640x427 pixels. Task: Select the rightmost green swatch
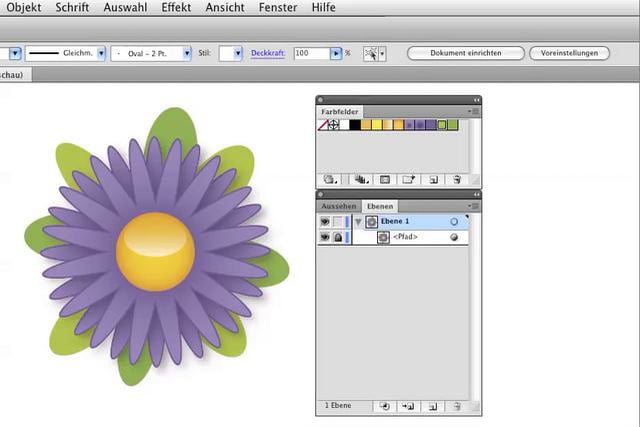click(x=453, y=125)
